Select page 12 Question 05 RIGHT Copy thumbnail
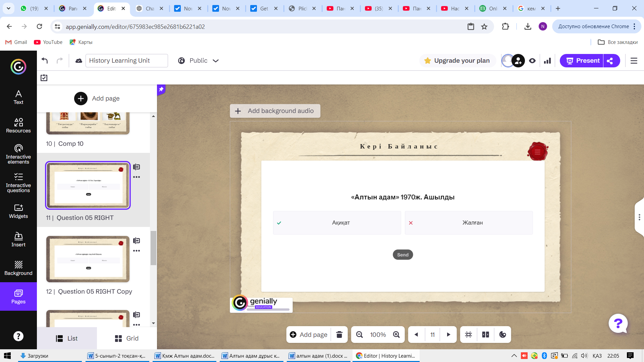This screenshot has height=362, width=644. (88, 259)
